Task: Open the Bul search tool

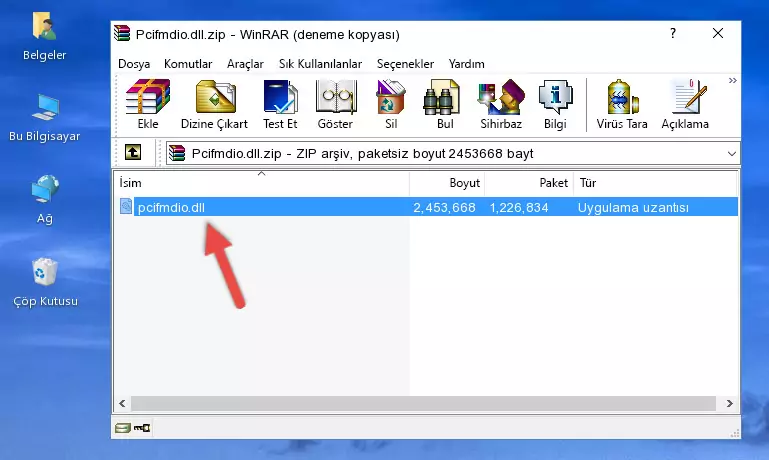Action: [x=445, y=104]
